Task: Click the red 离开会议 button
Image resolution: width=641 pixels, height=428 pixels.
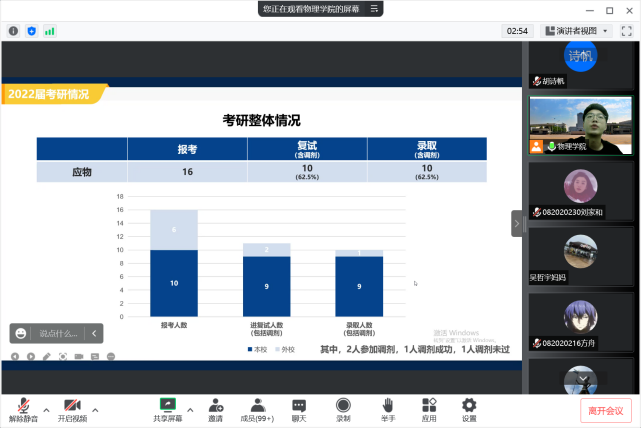Action: [x=606, y=410]
